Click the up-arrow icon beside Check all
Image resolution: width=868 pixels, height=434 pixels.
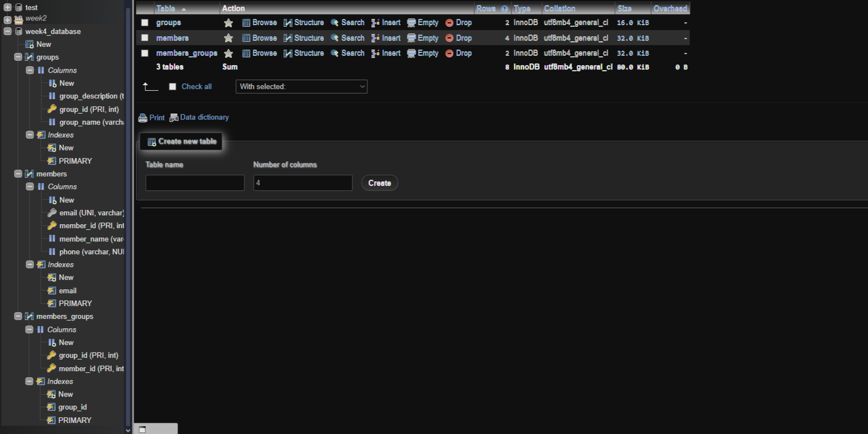(x=150, y=87)
